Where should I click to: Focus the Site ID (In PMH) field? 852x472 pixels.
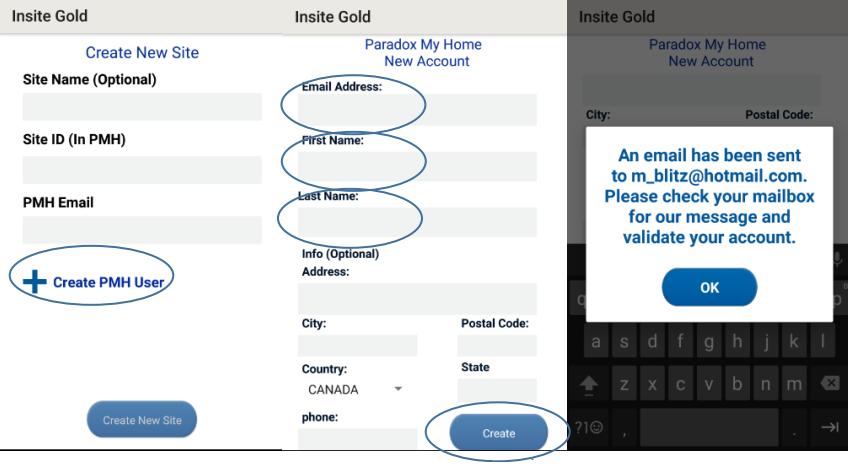(x=142, y=170)
